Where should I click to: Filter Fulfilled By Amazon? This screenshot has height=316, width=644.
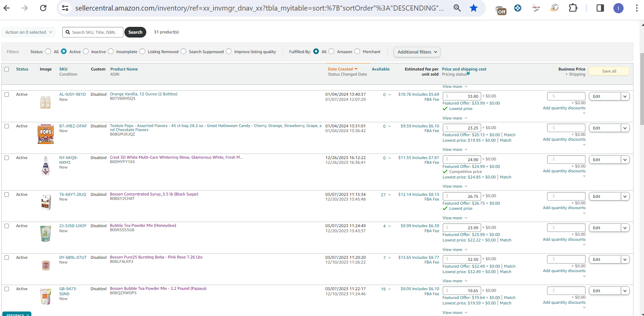[x=332, y=51]
